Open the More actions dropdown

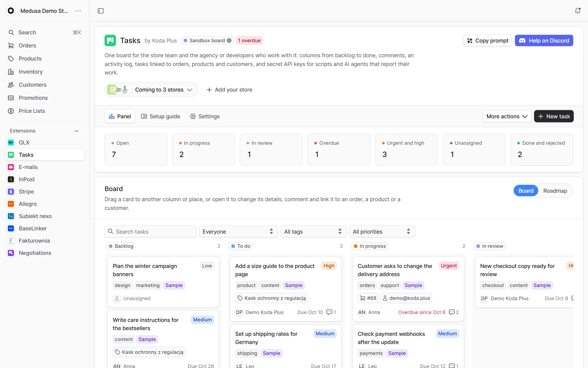(507, 116)
